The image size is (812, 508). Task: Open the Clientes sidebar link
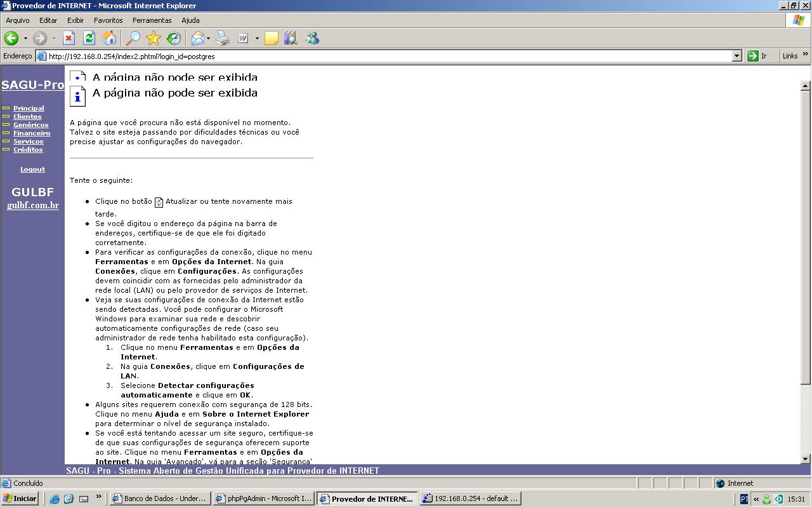click(27, 117)
